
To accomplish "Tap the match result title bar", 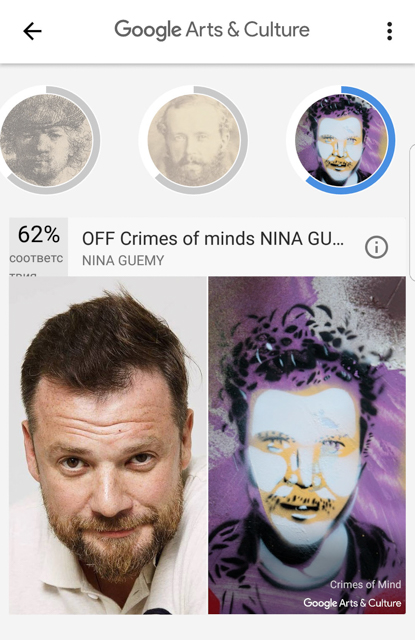I will (208, 247).
